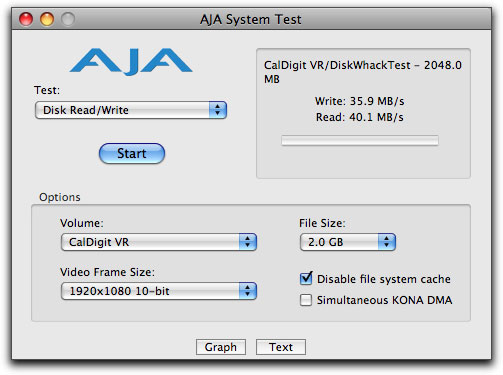
Task: Switch to the Text view
Action: (281, 347)
